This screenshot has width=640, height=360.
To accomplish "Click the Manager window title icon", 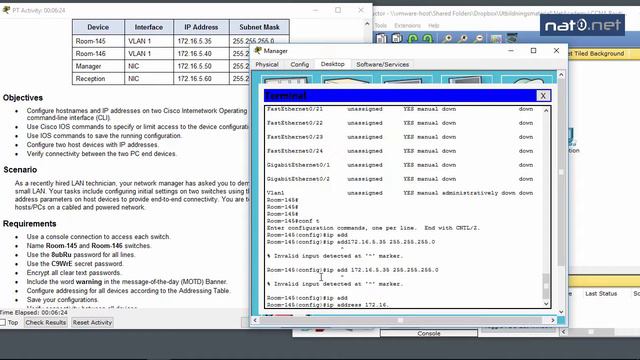I will point(258,51).
